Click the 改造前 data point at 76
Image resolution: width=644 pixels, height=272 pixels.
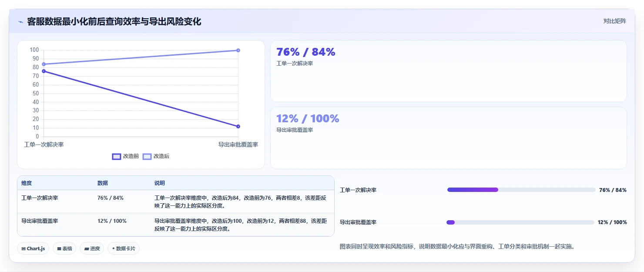point(44,71)
